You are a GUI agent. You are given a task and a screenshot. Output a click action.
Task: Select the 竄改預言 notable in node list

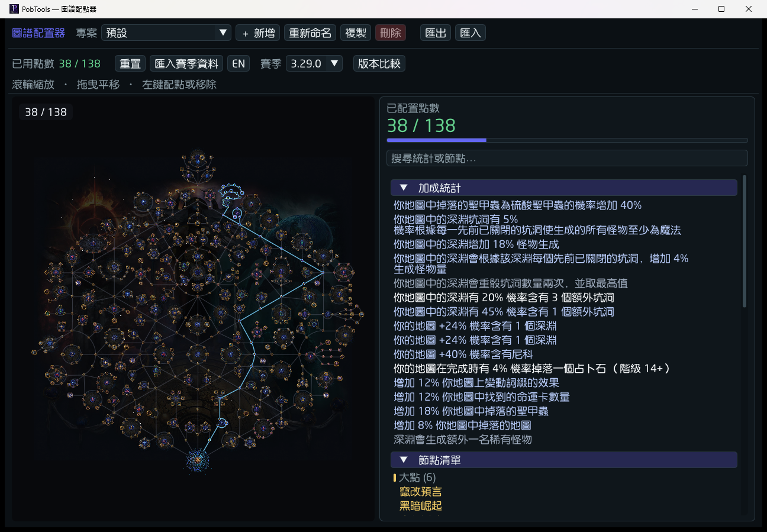421,492
